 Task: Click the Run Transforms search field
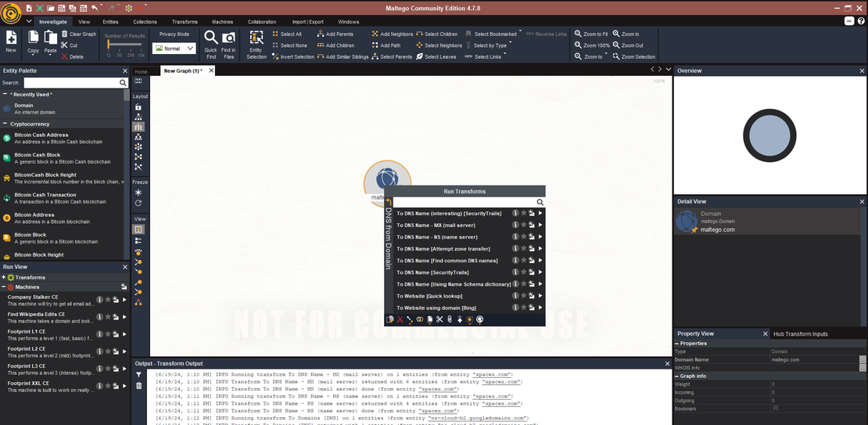tap(468, 203)
